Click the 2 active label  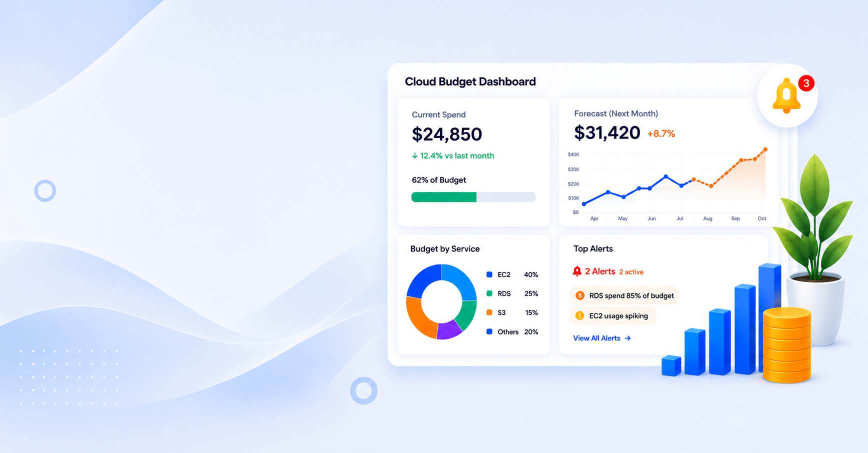point(631,272)
